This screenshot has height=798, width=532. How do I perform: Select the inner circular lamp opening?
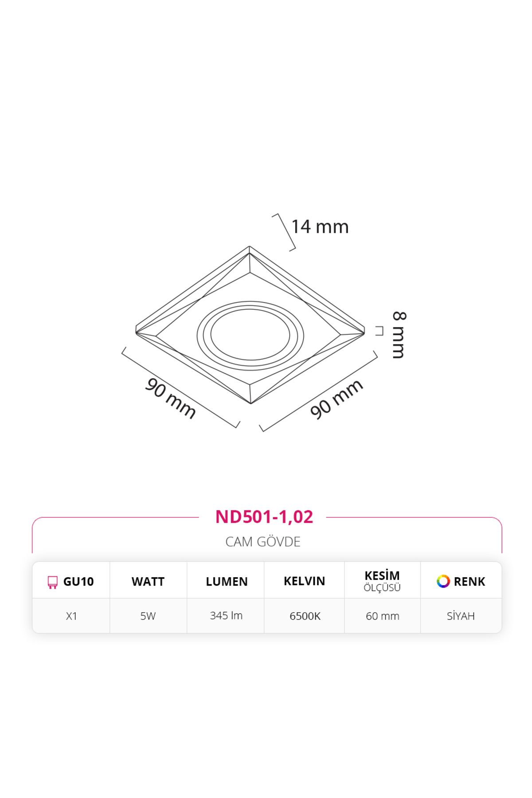click(250, 334)
